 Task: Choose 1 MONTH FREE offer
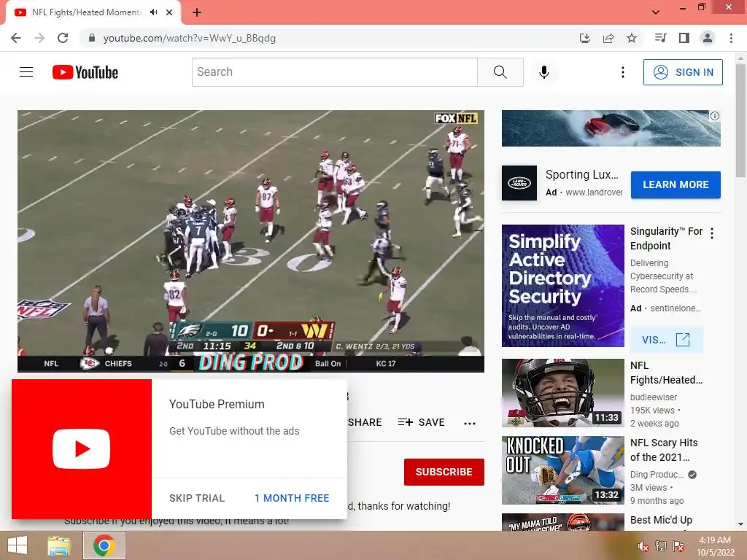coord(292,498)
